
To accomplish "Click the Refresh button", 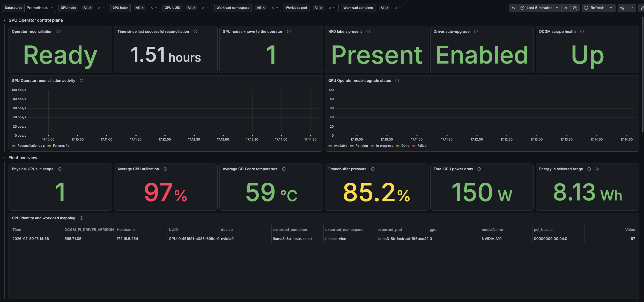I will point(594,8).
